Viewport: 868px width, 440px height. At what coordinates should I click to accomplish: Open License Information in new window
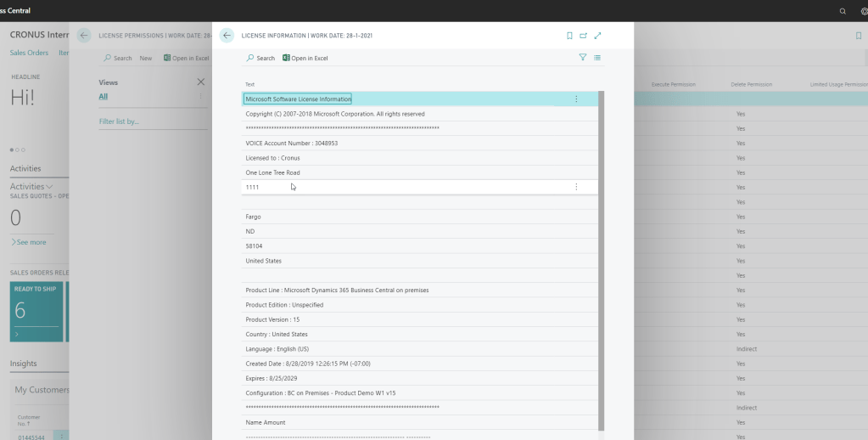(x=583, y=36)
